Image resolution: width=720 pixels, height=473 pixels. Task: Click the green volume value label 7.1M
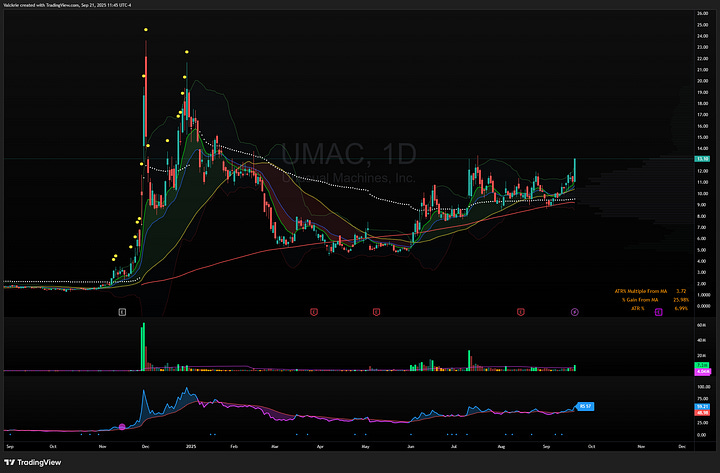(x=703, y=365)
